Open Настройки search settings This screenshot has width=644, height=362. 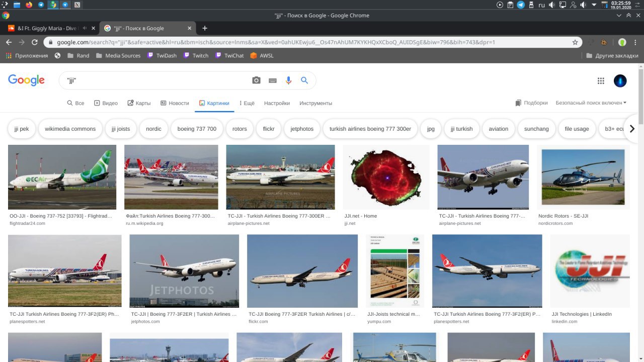(x=277, y=103)
